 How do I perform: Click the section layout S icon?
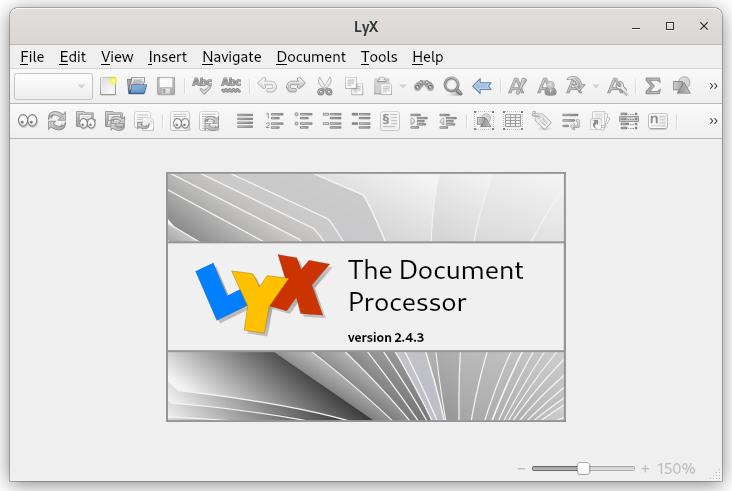point(390,121)
